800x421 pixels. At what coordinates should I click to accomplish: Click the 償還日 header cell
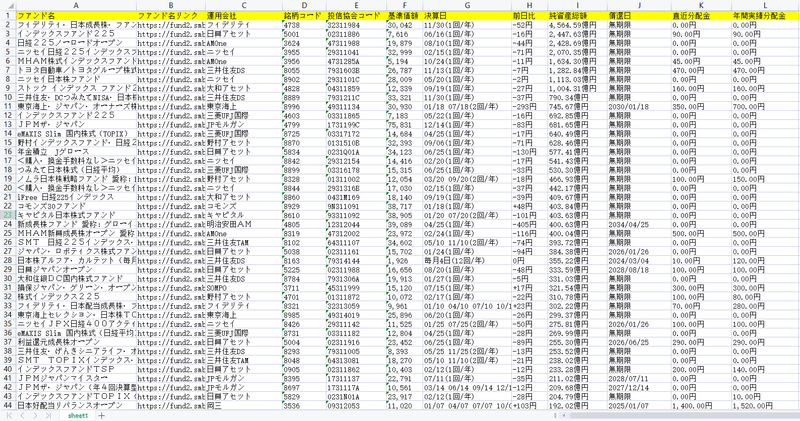[639, 15]
